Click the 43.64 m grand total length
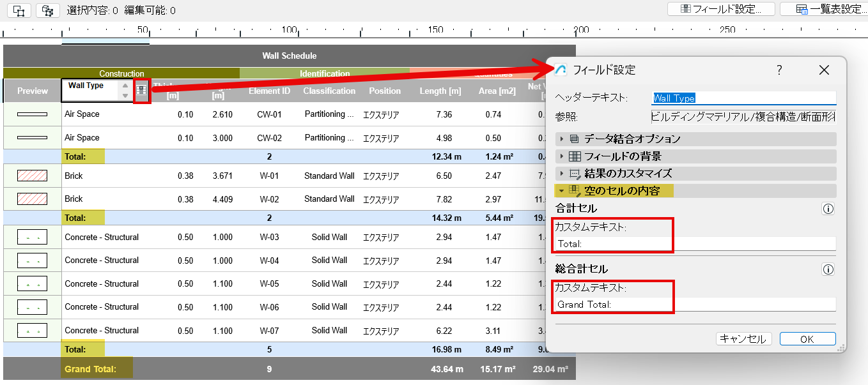Screen dimensions: 868x385 point(447,369)
